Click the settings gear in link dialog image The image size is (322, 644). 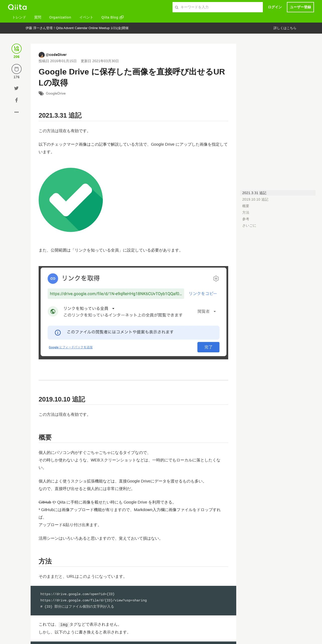(216, 279)
